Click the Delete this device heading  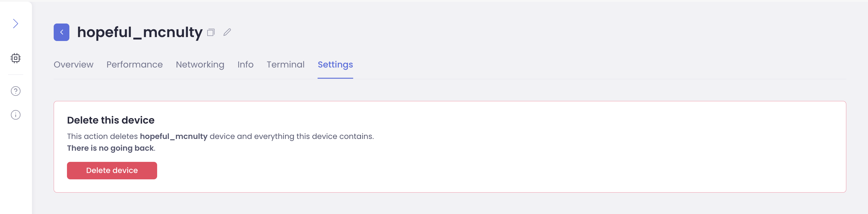coord(111,120)
